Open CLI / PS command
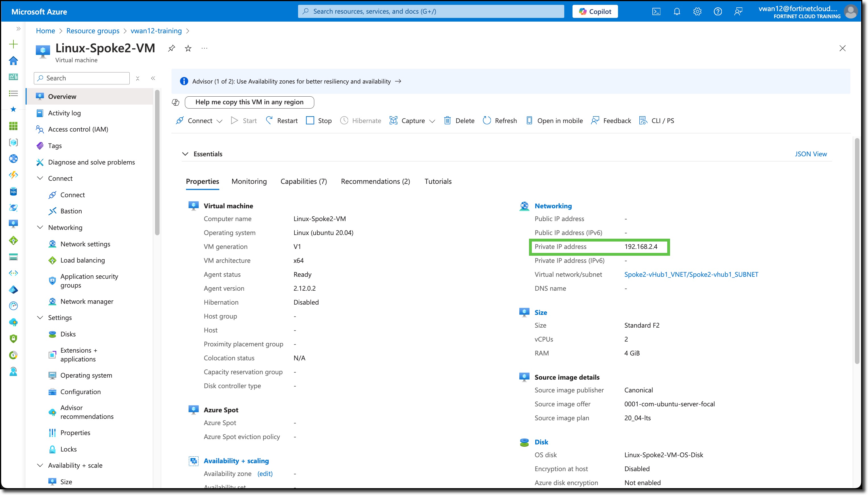 tap(657, 121)
